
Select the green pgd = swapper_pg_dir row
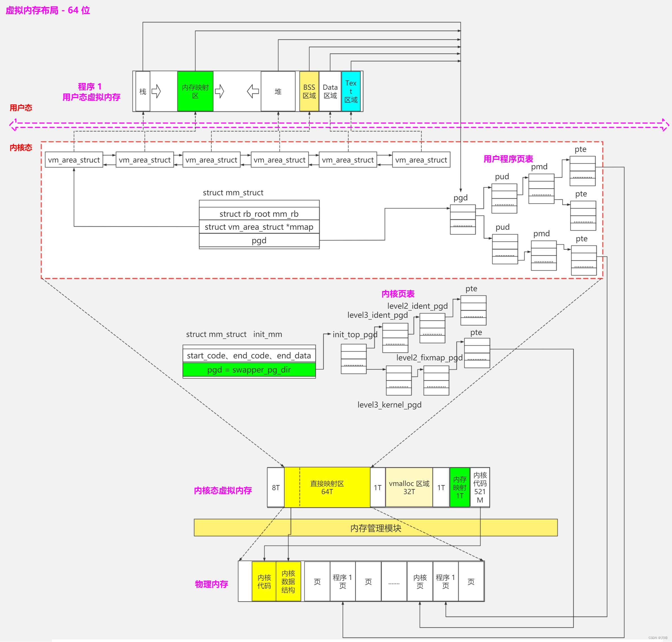coord(249,370)
